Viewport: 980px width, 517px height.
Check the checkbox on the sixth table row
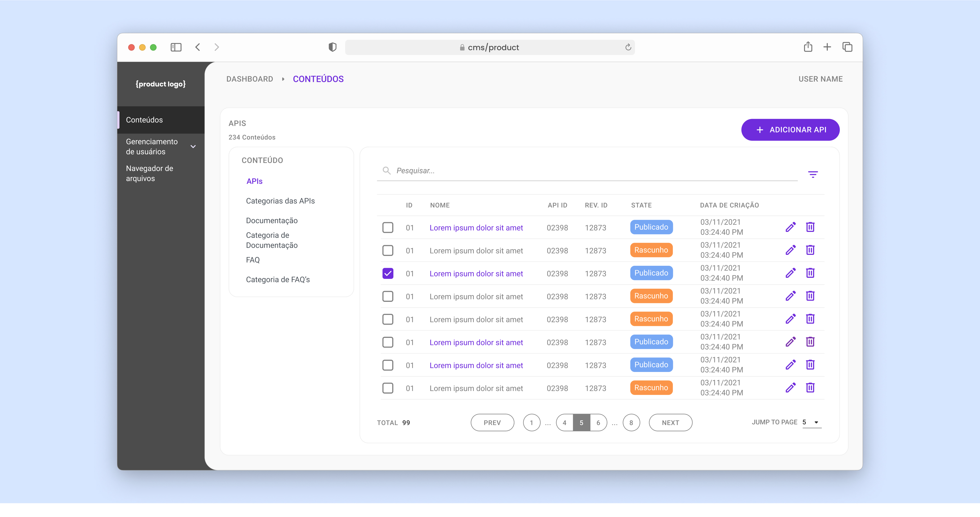tap(388, 342)
